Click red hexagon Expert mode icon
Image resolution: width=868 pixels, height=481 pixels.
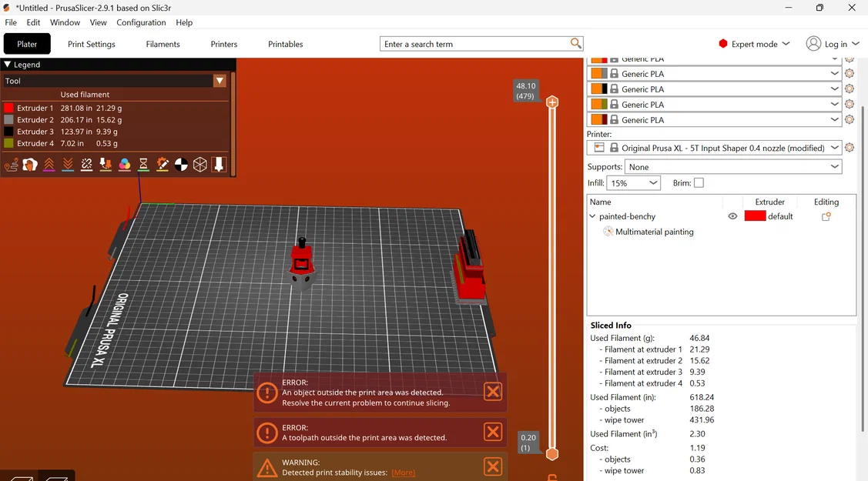coord(723,44)
